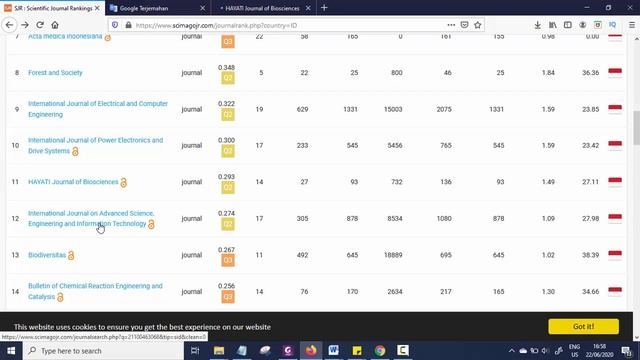Save page to Pocket
The image size is (640, 360).
(464, 25)
